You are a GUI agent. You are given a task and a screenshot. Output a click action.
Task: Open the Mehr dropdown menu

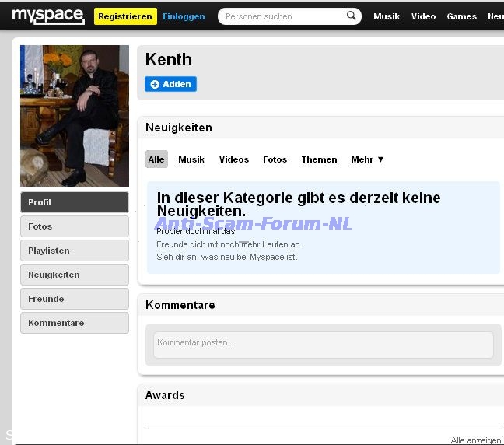tap(367, 159)
